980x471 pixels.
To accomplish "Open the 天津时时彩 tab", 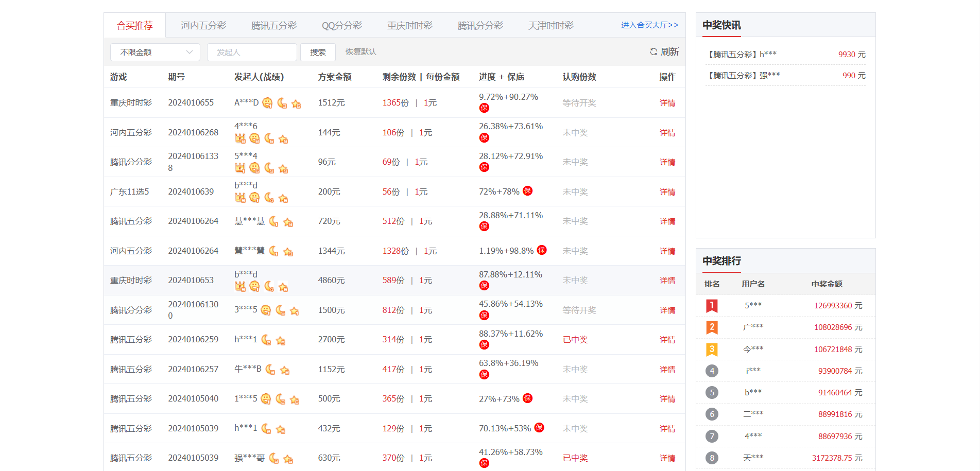I will pos(551,25).
